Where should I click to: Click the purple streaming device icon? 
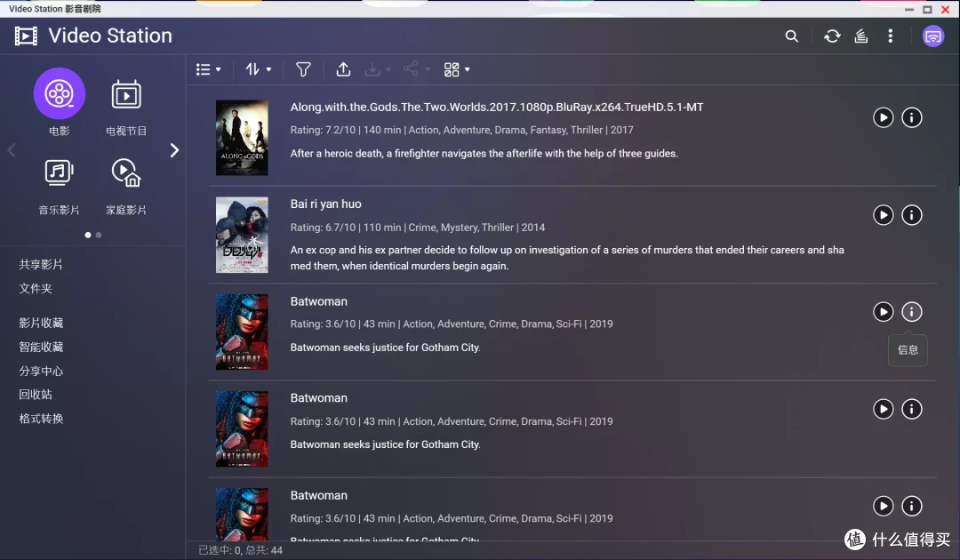(x=933, y=36)
